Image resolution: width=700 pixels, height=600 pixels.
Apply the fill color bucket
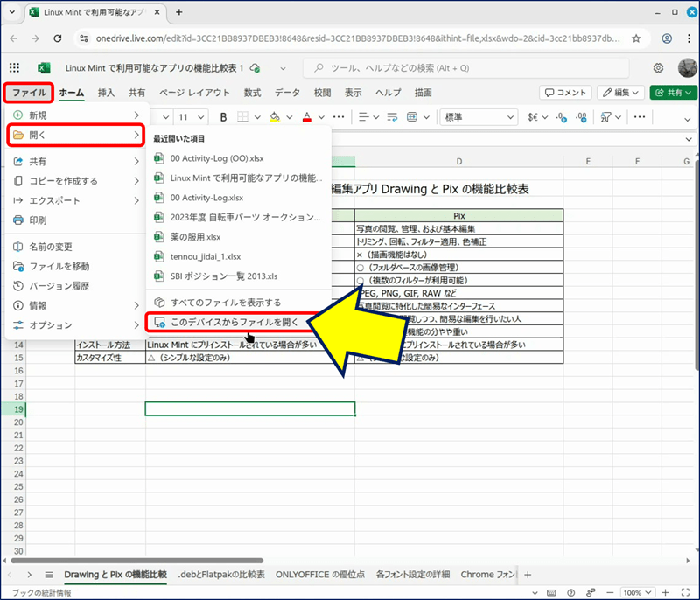coord(275,117)
